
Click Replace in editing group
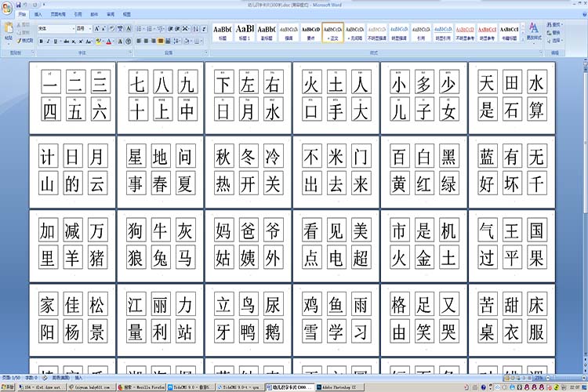click(554, 33)
